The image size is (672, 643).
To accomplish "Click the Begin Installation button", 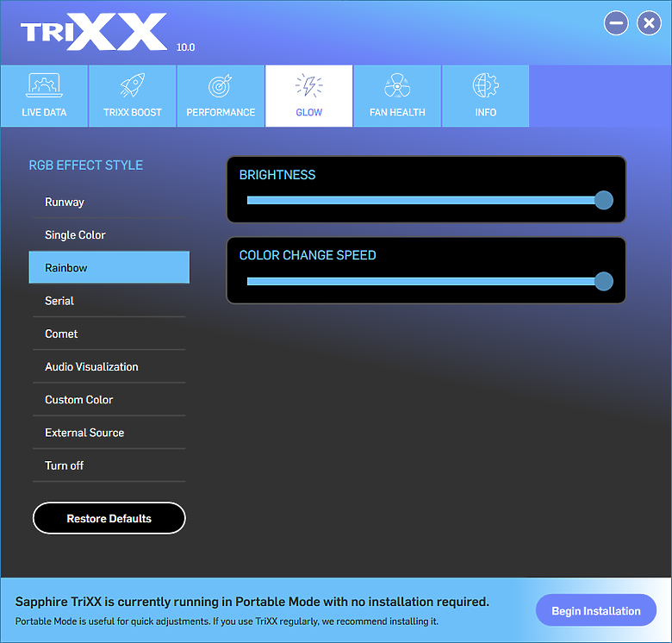I will point(595,610).
